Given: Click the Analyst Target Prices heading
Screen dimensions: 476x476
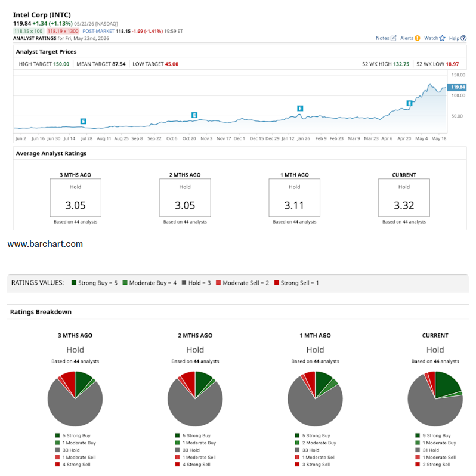Looking at the screenshot, I should click(46, 52).
